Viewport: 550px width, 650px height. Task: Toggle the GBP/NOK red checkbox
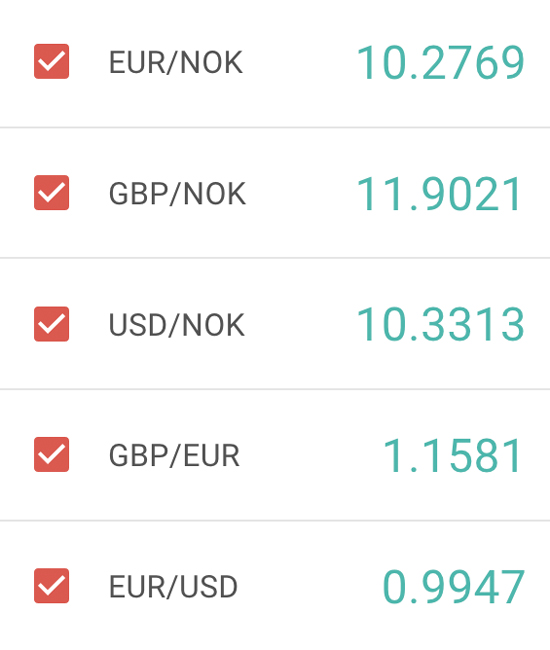pos(51,192)
